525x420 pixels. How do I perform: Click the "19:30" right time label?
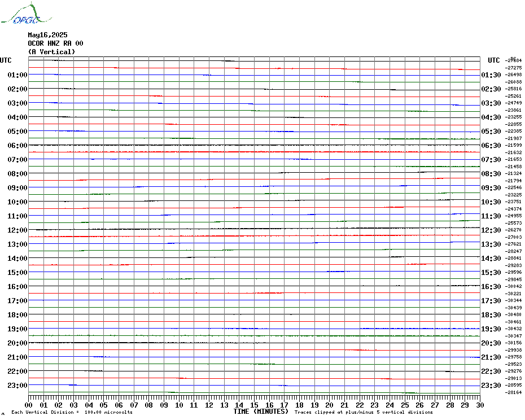pos(491,329)
